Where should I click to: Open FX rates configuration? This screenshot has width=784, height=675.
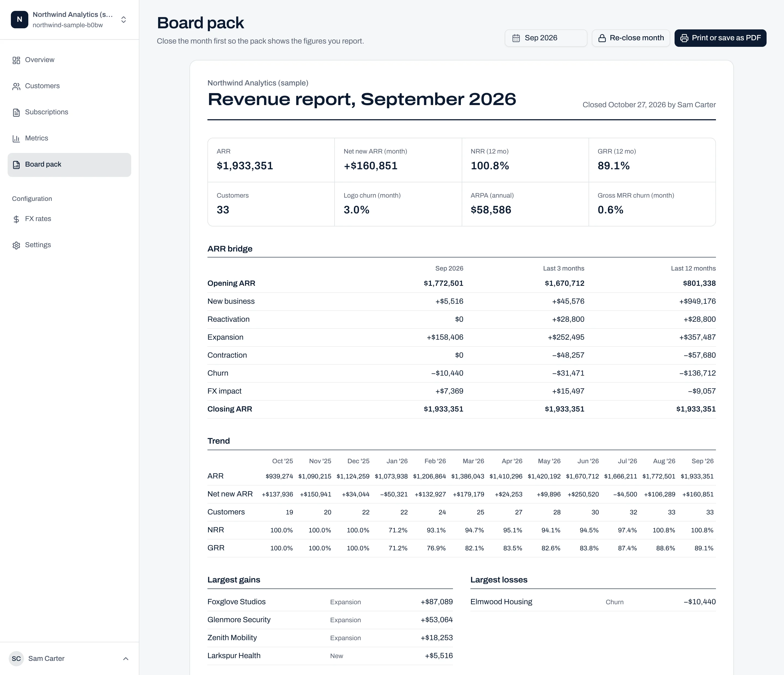[x=69, y=219]
